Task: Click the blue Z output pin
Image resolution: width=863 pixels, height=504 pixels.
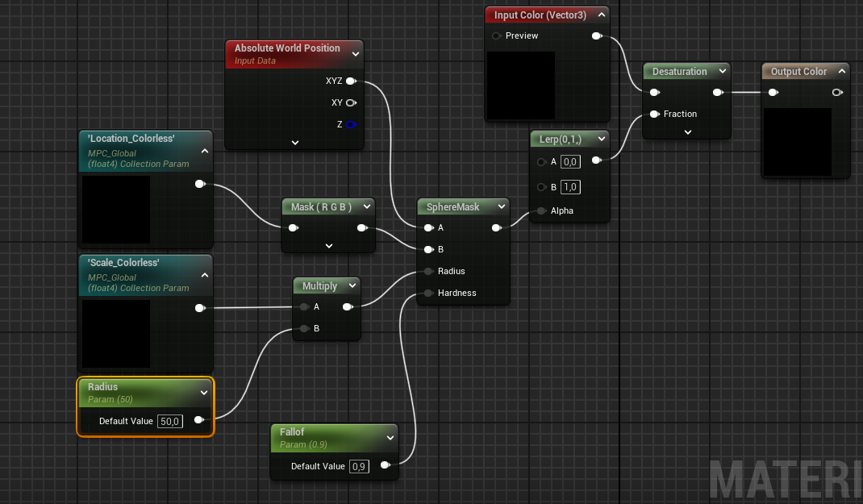Action: [351, 124]
